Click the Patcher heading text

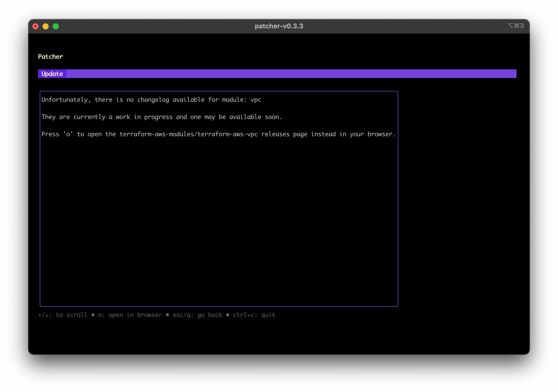point(50,56)
